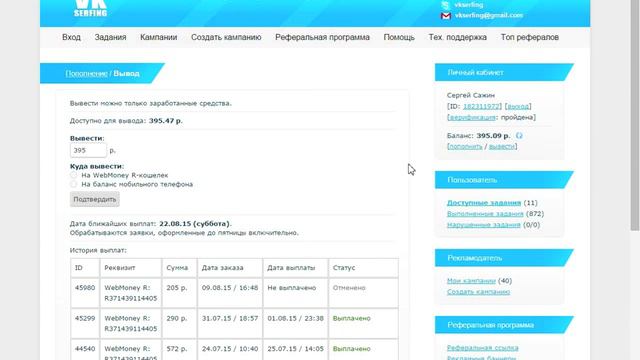Screen dimensions: 640x360
Task: Open the Вход menu item
Action: coord(71,37)
